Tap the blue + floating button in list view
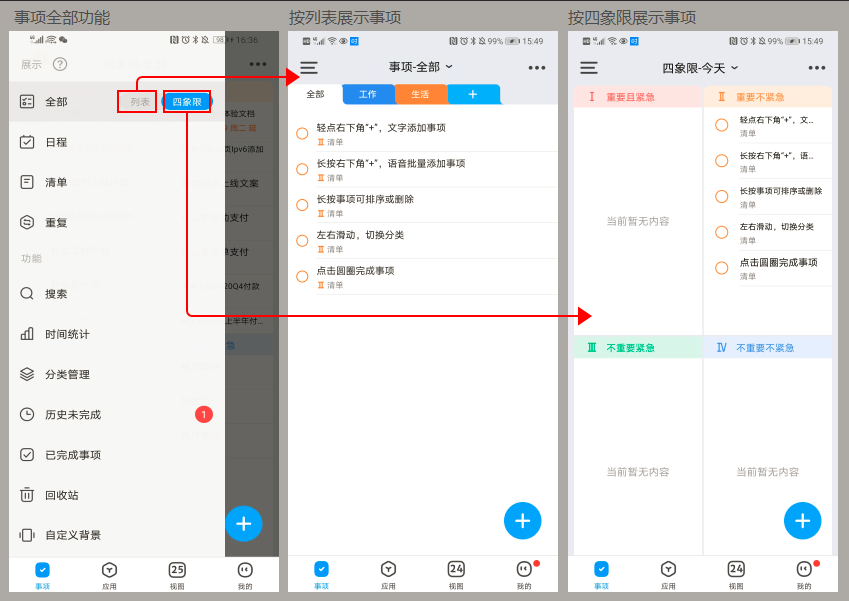The image size is (849, 601). pos(522,521)
